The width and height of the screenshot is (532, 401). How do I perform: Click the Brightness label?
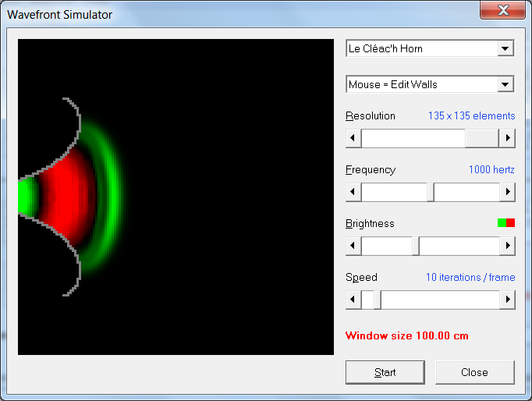[370, 223]
